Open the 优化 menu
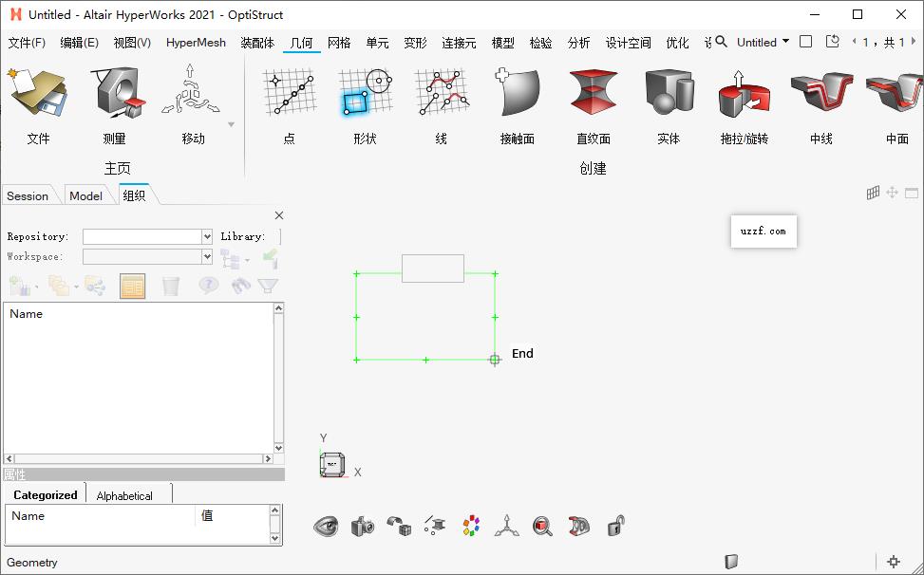Image resolution: width=924 pixels, height=575 pixels. click(x=677, y=43)
